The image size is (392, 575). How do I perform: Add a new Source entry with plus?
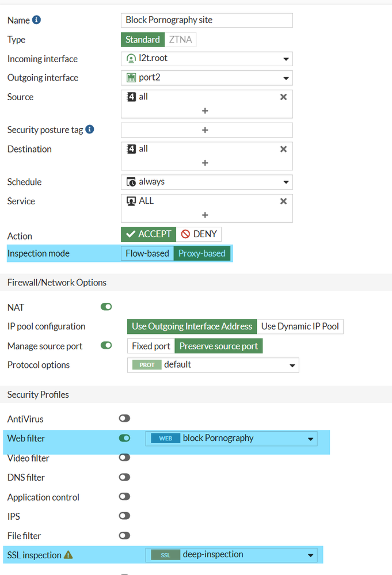(205, 111)
